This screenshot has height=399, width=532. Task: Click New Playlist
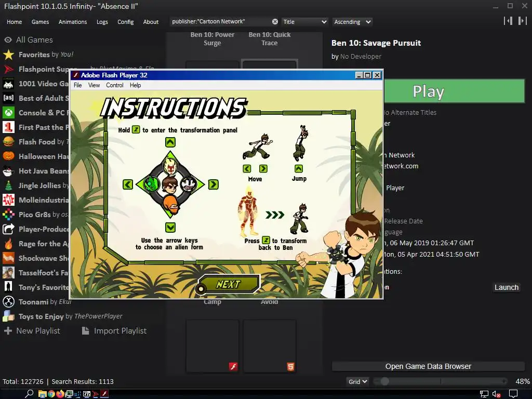point(32,331)
